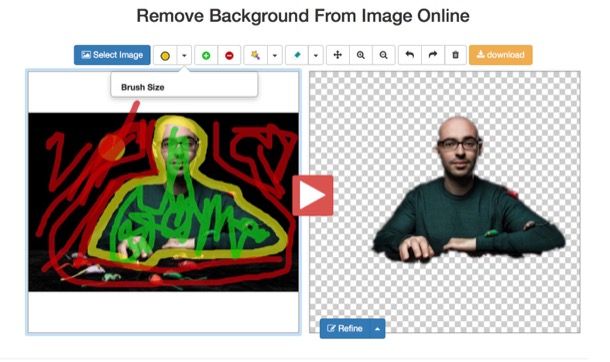Click the Remove Background From Image Online heading
The width and height of the screenshot is (610, 362).
tap(303, 16)
